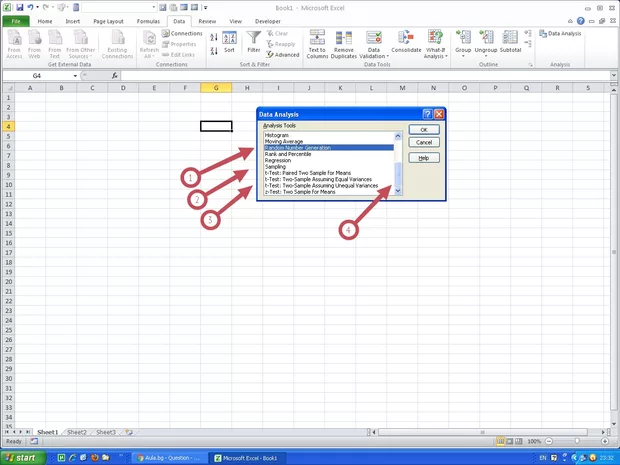Open Data Analysis from ribbon
620x465 pixels.
560,34
